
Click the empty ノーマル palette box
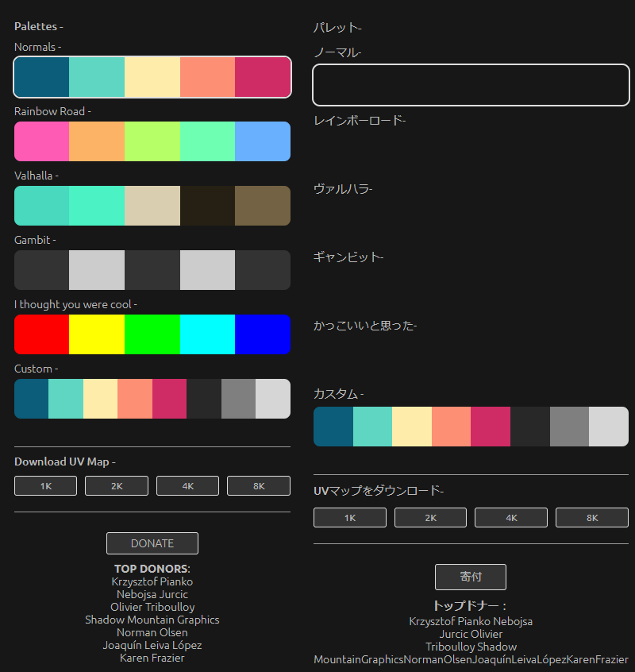coord(471,85)
